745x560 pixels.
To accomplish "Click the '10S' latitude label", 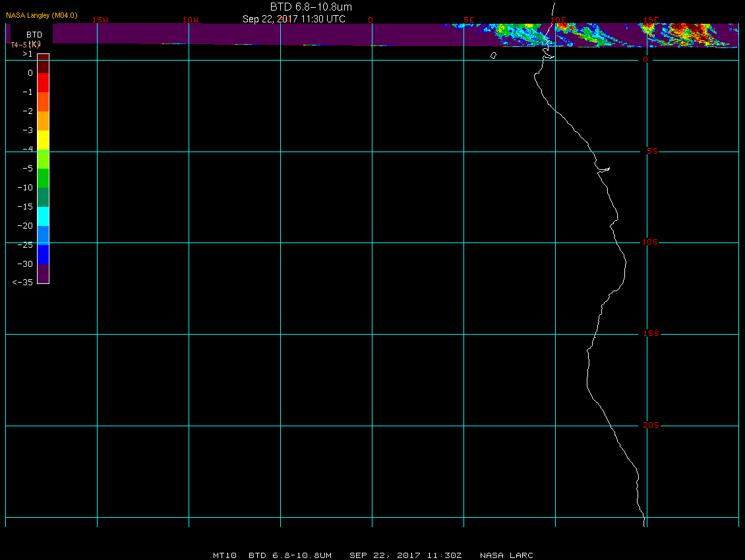I will [x=650, y=242].
